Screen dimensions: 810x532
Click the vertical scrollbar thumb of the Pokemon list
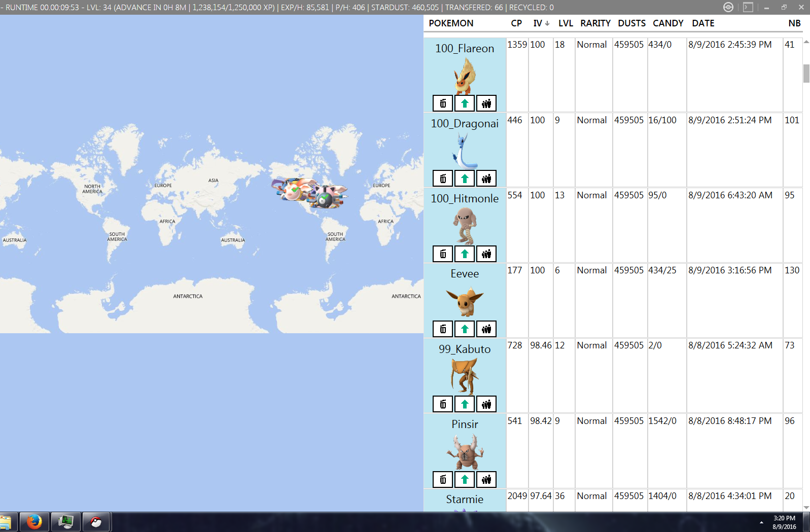pyautogui.click(x=806, y=74)
